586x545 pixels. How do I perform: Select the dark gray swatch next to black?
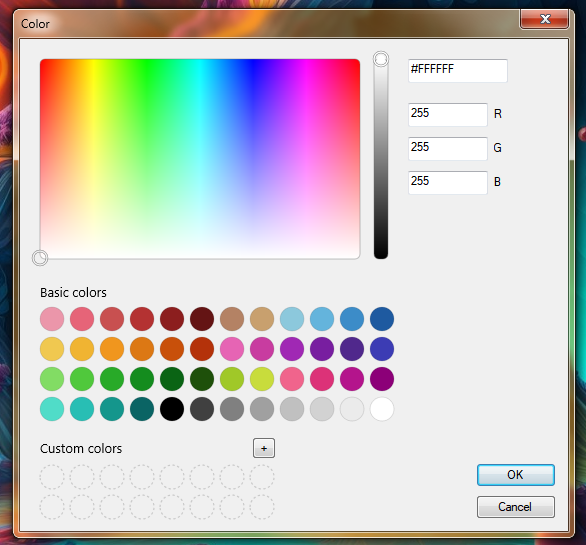[x=202, y=409]
